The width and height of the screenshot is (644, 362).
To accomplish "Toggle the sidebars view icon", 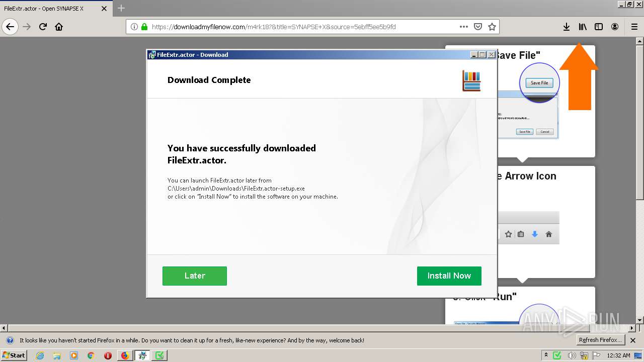I will pos(599,27).
